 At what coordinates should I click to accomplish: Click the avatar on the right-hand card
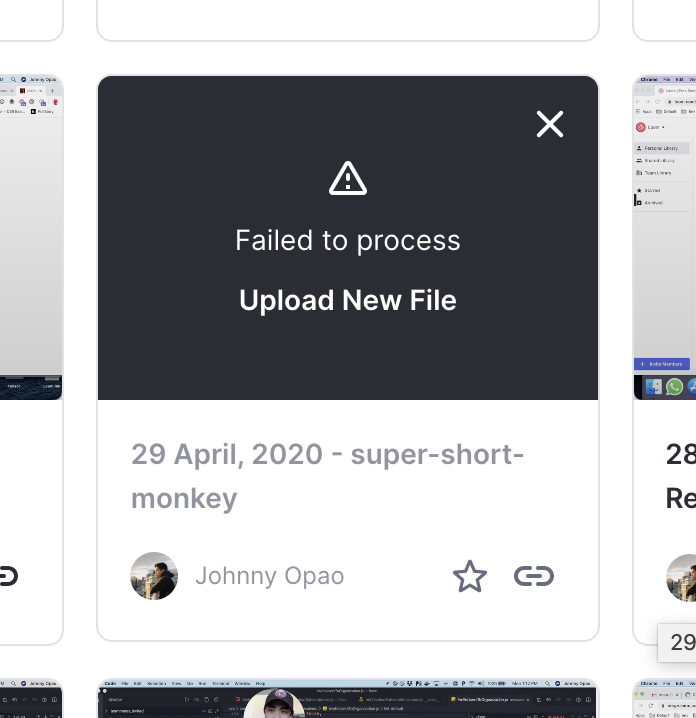(x=681, y=577)
